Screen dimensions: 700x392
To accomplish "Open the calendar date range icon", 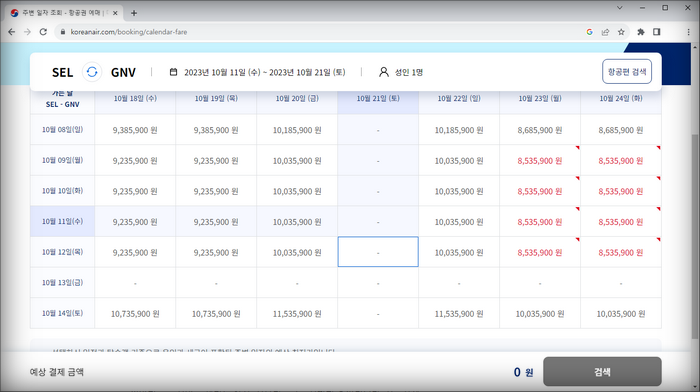I will (x=173, y=72).
